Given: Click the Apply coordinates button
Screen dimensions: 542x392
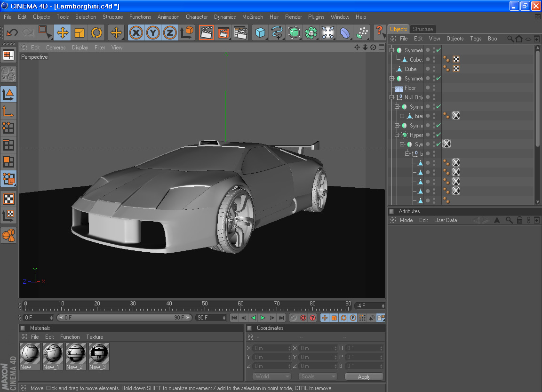Looking at the screenshot, I should point(364,377).
